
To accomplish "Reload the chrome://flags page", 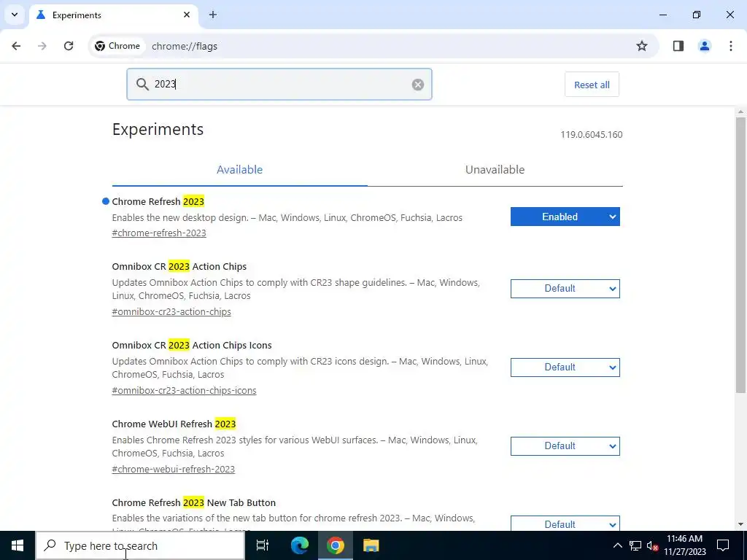I will click(69, 46).
